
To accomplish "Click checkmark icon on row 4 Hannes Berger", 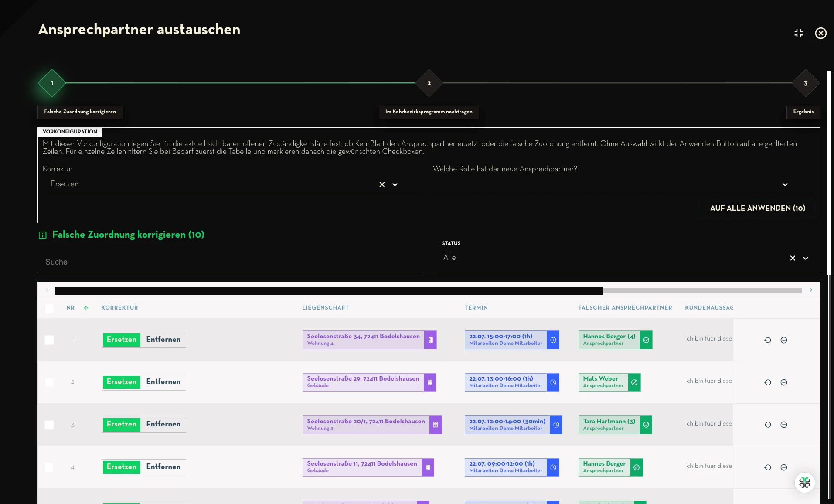I will tap(637, 467).
